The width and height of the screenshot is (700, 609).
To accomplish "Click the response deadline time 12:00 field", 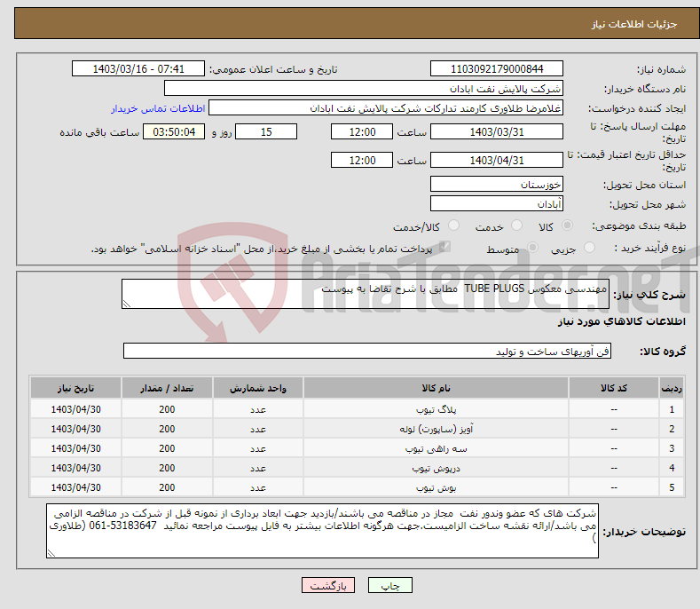I will click(362, 131).
